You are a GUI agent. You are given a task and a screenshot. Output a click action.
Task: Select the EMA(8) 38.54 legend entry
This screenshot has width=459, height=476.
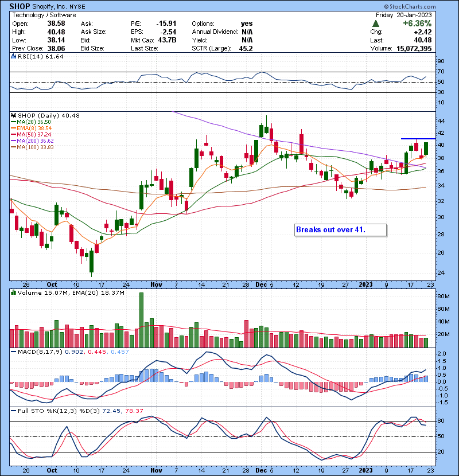pyautogui.click(x=32, y=128)
